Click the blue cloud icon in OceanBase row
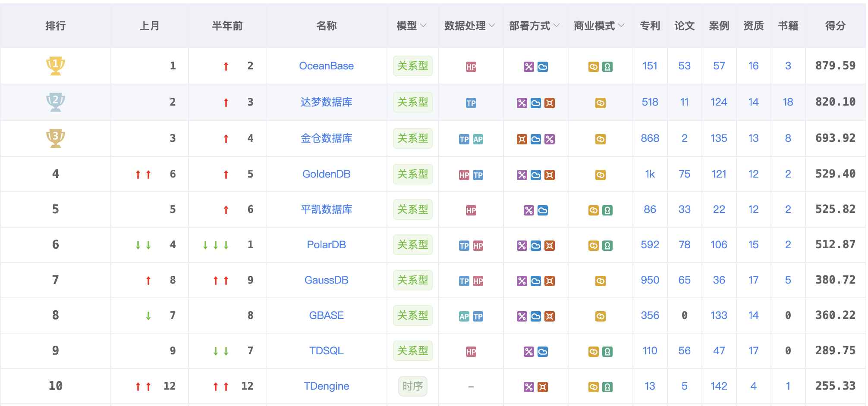This screenshot has width=868, height=406. (543, 67)
